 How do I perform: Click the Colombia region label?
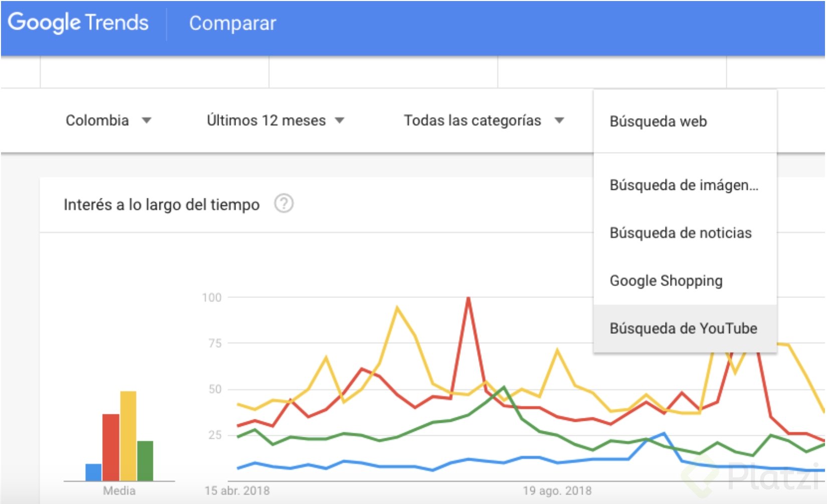tap(97, 121)
